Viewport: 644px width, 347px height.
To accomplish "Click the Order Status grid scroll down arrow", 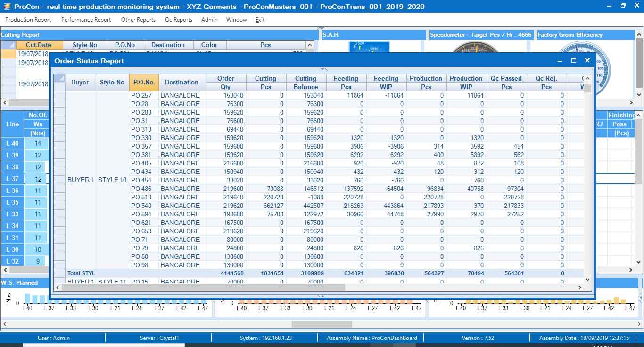I will pos(587,279).
